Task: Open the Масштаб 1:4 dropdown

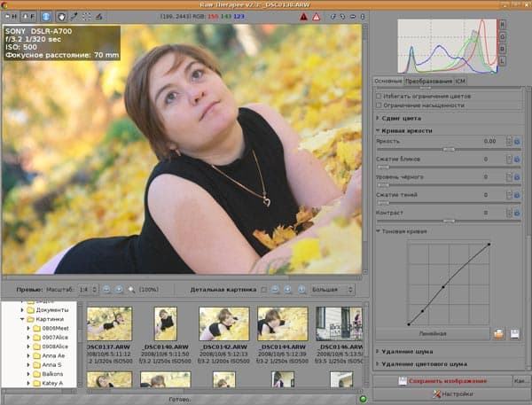Action: click(x=88, y=290)
